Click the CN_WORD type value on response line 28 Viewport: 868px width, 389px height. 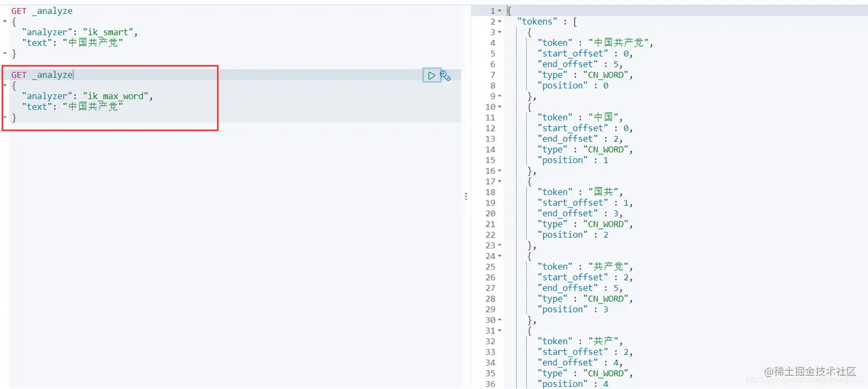point(605,299)
